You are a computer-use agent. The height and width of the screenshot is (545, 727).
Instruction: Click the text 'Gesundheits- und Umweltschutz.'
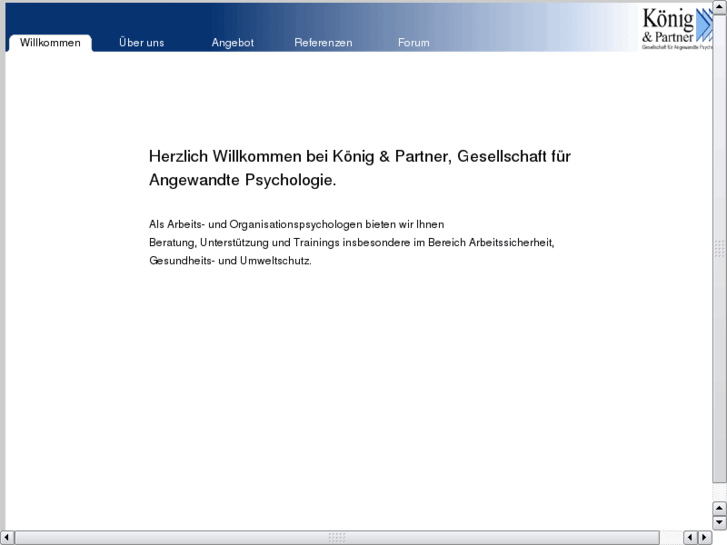(230, 261)
